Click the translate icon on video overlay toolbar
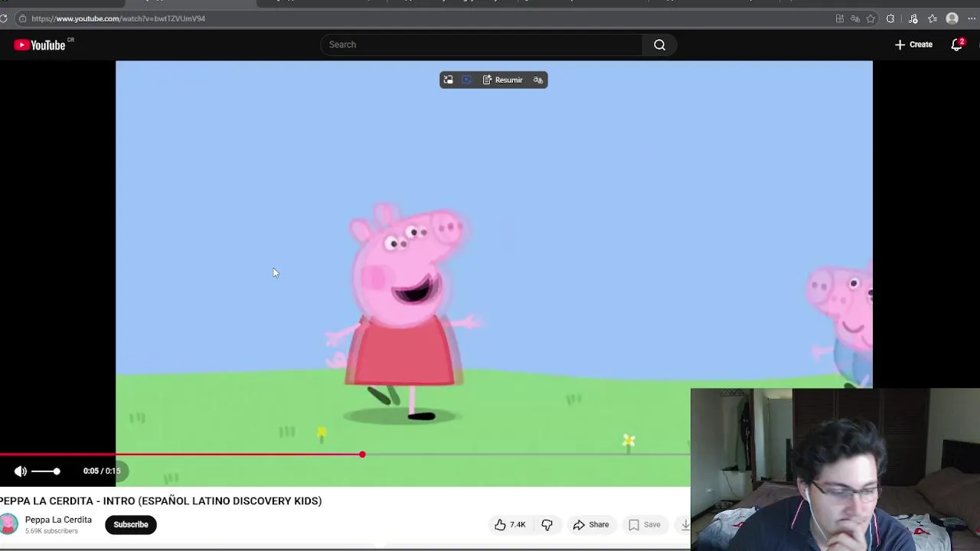 point(538,80)
